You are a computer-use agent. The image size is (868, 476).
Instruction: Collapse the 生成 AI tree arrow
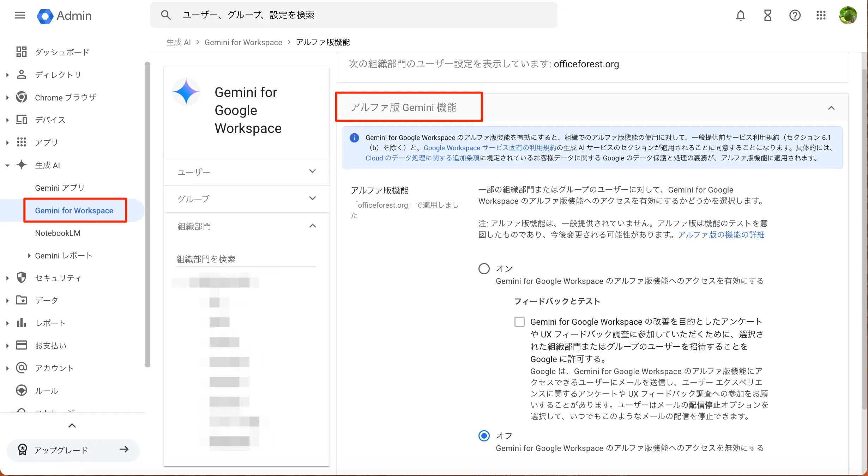pos(7,165)
